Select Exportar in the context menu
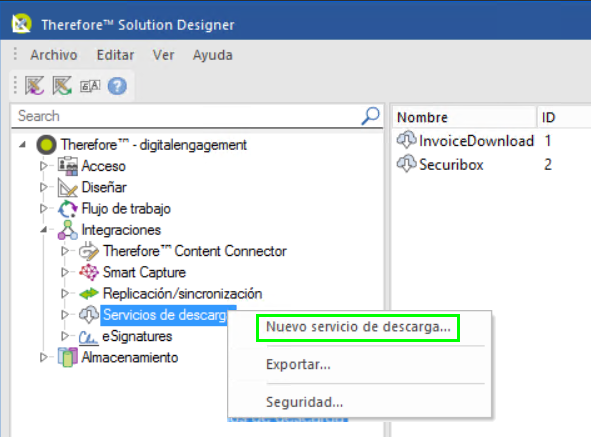 point(298,365)
